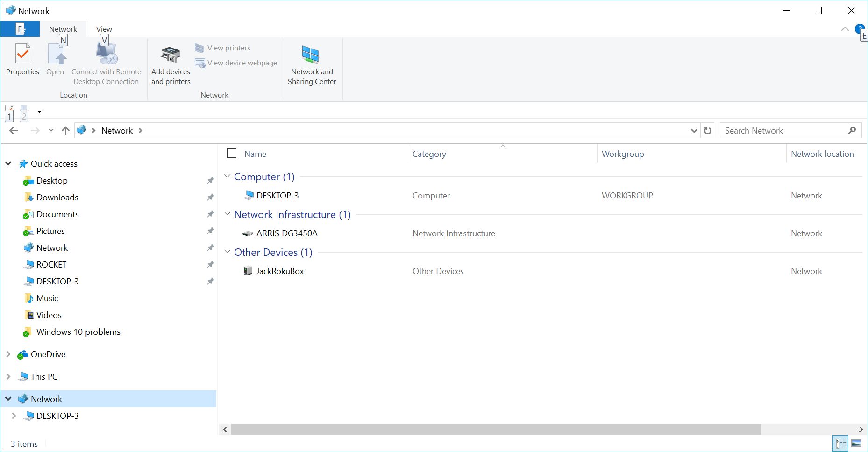Image resolution: width=868 pixels, height=452 pixels.
Task: Open the File menu tab
Action: pyautogui.click(x=20, y=29)
